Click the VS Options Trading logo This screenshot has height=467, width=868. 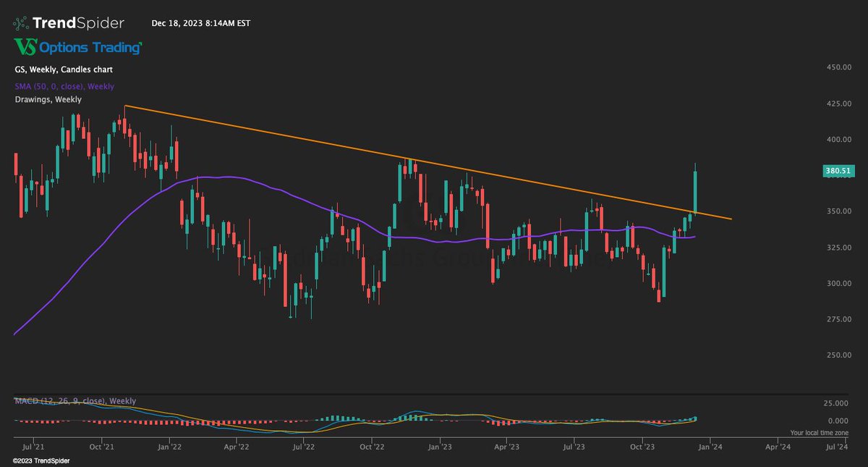tap(78, 47)
